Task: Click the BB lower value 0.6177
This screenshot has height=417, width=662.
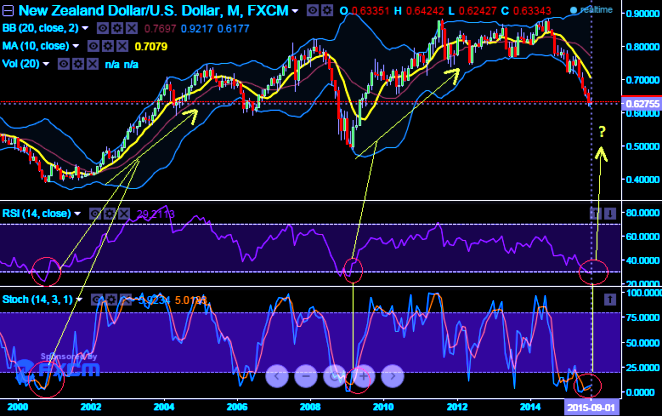Action: 233,29
